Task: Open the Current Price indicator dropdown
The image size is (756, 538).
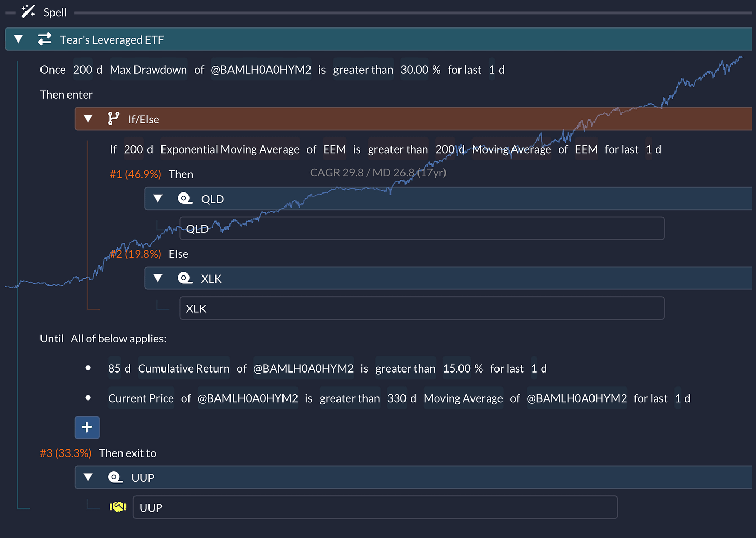Action: point(141,398)
